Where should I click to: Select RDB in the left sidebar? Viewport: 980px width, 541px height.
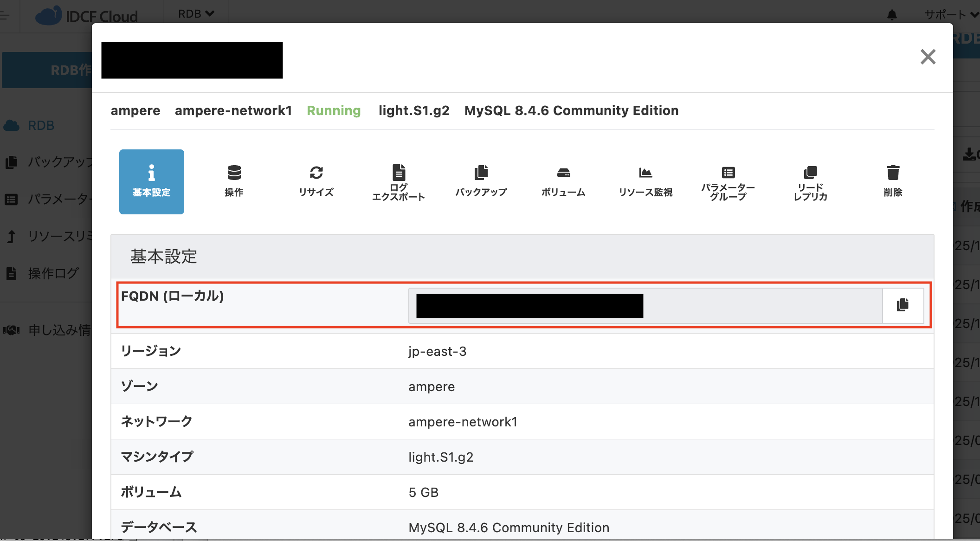tap(41, 125)
